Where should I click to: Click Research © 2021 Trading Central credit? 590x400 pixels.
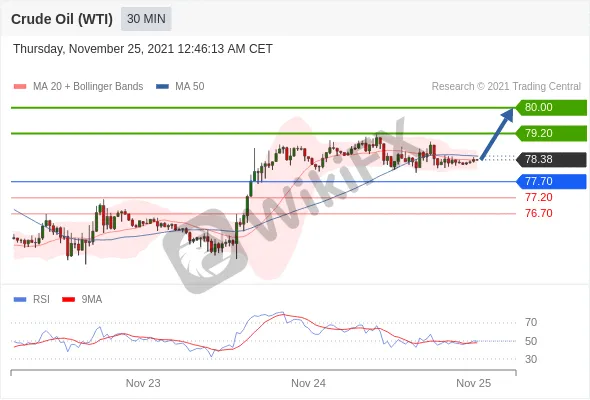coord(506,87)
